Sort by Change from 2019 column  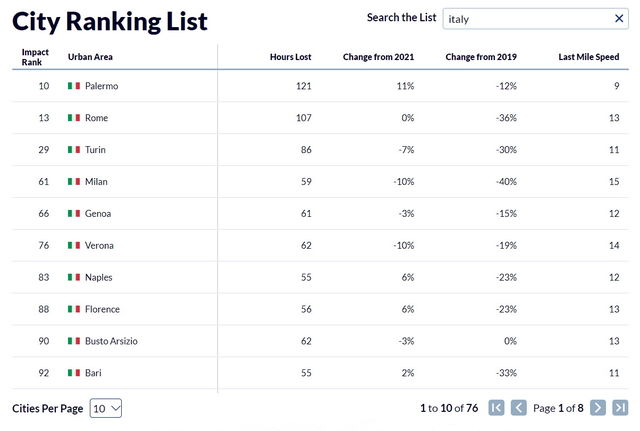(481, 57)
